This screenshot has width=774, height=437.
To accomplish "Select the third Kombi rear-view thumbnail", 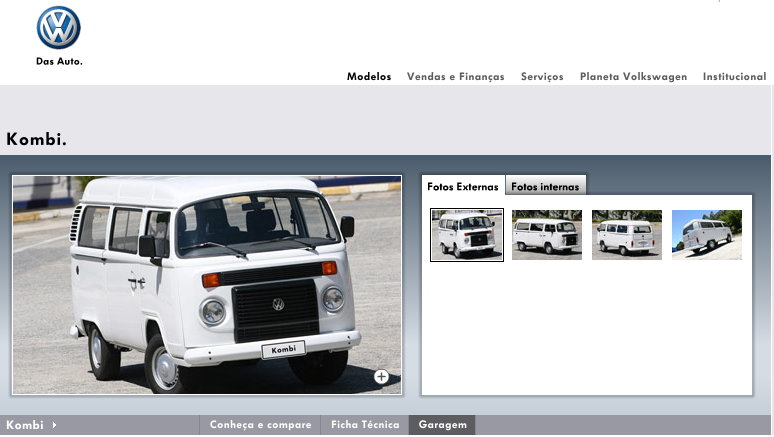I will [627, 235].
